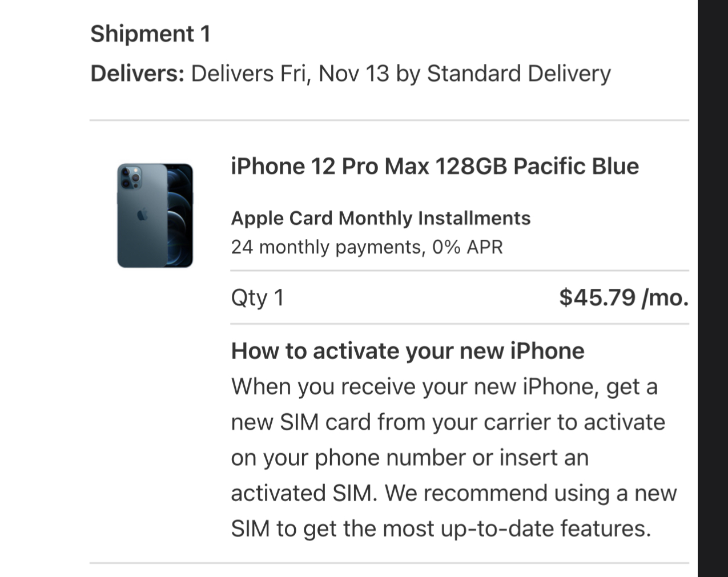Click the Apple Card Monthly Installments label
The height and width of the screenshot is (577, 728).
(x=381, y=218)
